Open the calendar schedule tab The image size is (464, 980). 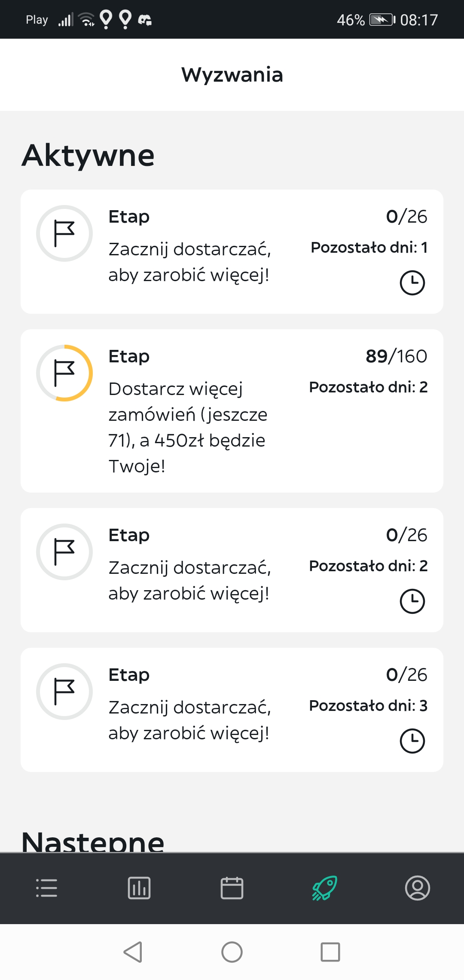click(x=232, y=888)
